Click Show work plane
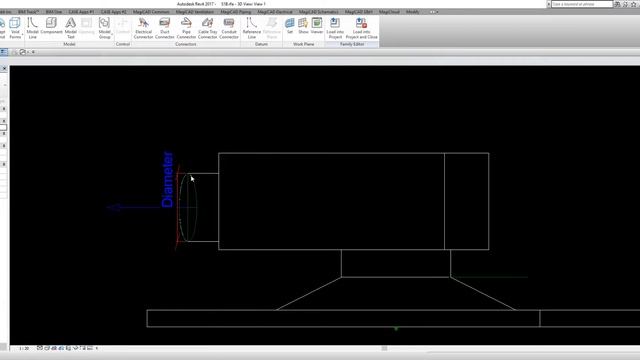Viewport: 640px width, 360px height. (303, 26)
